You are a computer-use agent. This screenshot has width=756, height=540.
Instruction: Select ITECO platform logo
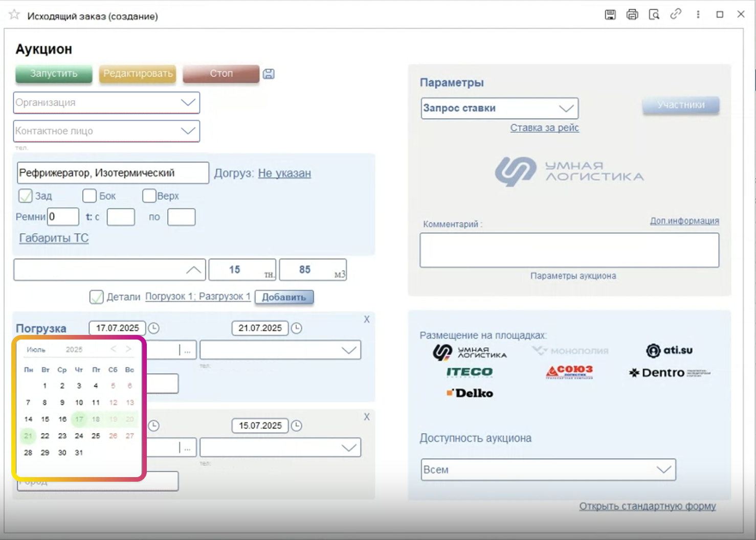pyautogui.click(x=470, y=372)
